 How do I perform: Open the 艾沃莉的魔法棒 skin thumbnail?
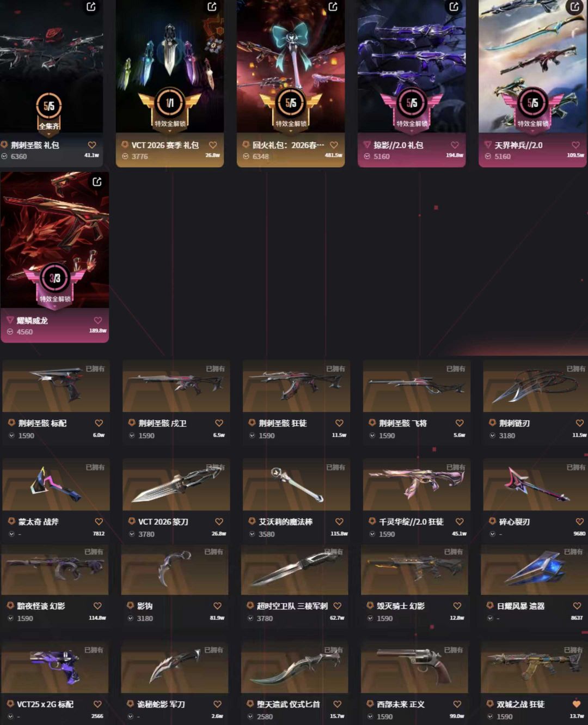[x=296, y=484]
